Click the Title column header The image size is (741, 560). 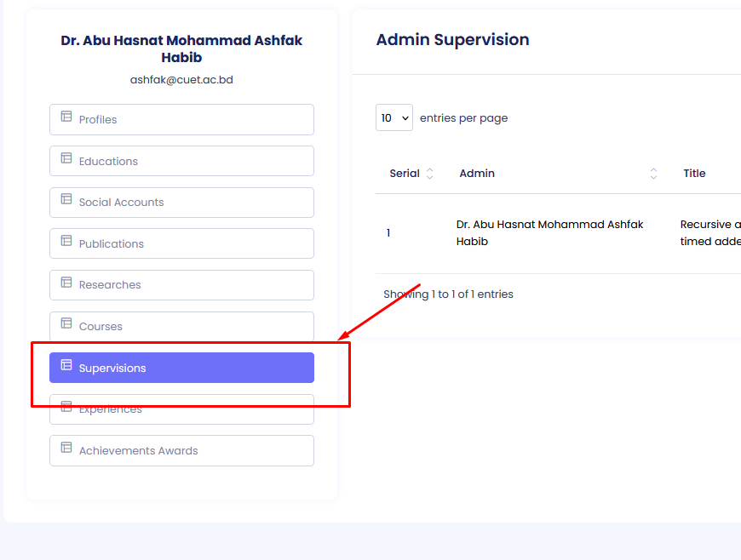(694, 174)
